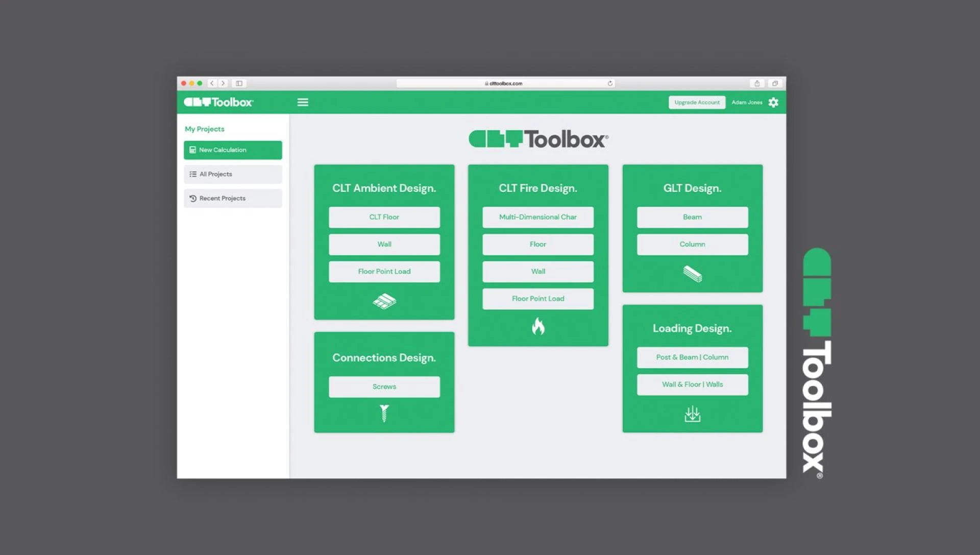Open the settings gear icon

[773, 103]
